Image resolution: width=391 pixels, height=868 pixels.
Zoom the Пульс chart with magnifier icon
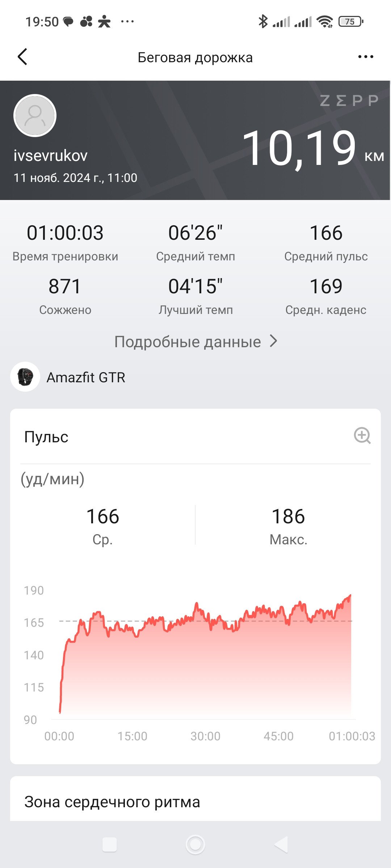tap(362, 435)
